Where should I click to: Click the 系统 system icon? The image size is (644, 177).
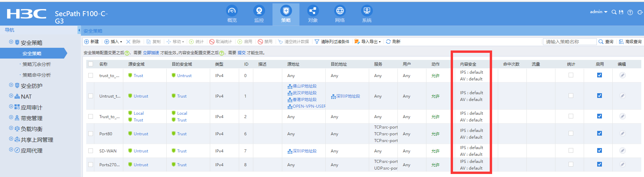tap(367, 11)
